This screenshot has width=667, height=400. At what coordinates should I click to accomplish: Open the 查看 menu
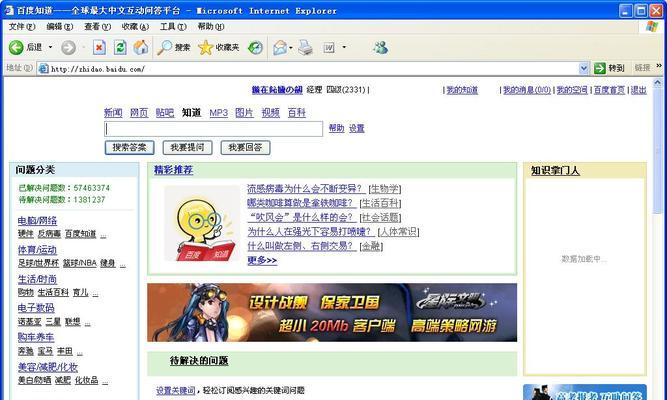97,26
